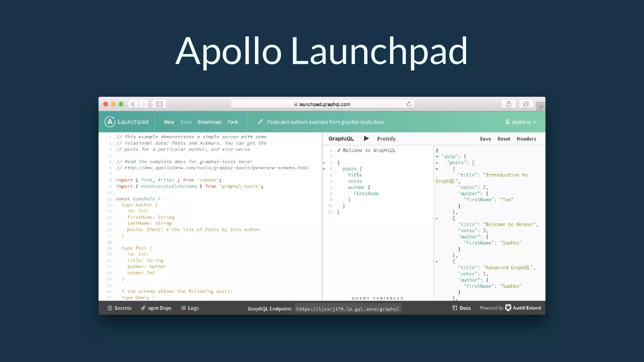Collapse the Advanced GraphQL result object

[437, 262]
